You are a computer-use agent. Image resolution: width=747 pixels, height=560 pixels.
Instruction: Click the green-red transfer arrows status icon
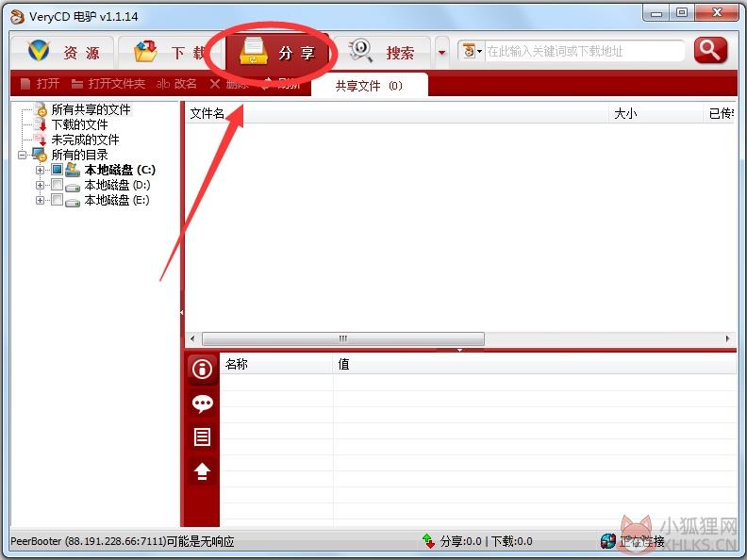(x=428, y=540)
